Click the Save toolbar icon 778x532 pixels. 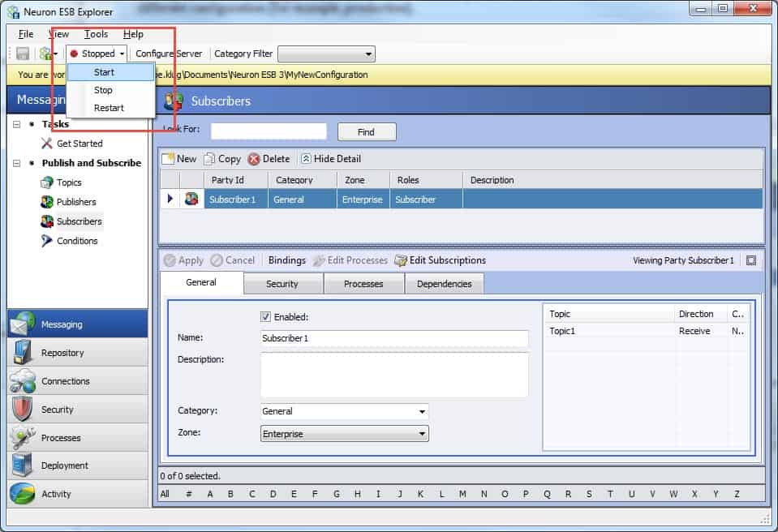point(23,54)
